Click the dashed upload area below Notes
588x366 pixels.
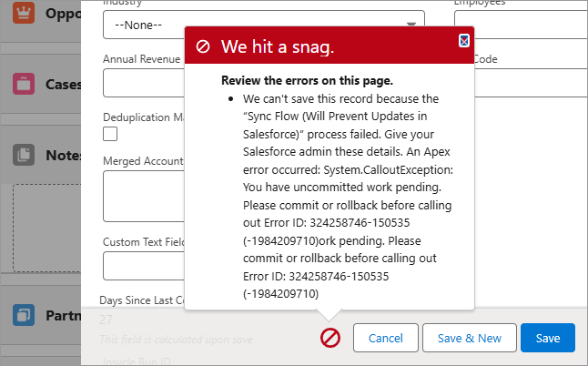46,228
